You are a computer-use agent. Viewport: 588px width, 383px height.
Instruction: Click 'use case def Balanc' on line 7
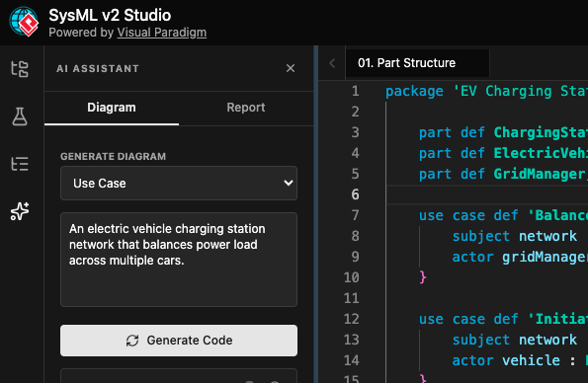[x=503, y=215]
